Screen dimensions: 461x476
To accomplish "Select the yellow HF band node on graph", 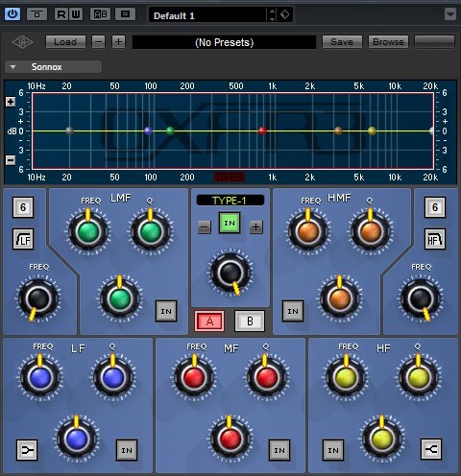I will pyautogui.click(x=372, y=131).
